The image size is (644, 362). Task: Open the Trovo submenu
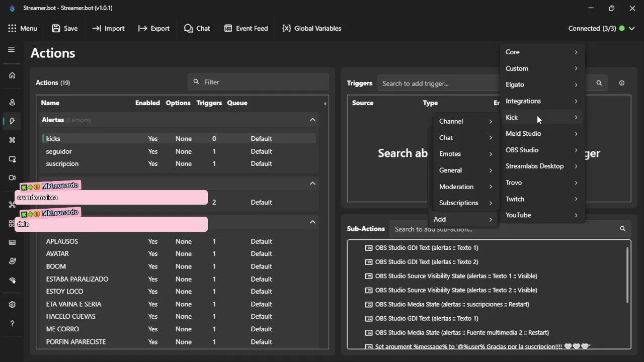point(542,183)
